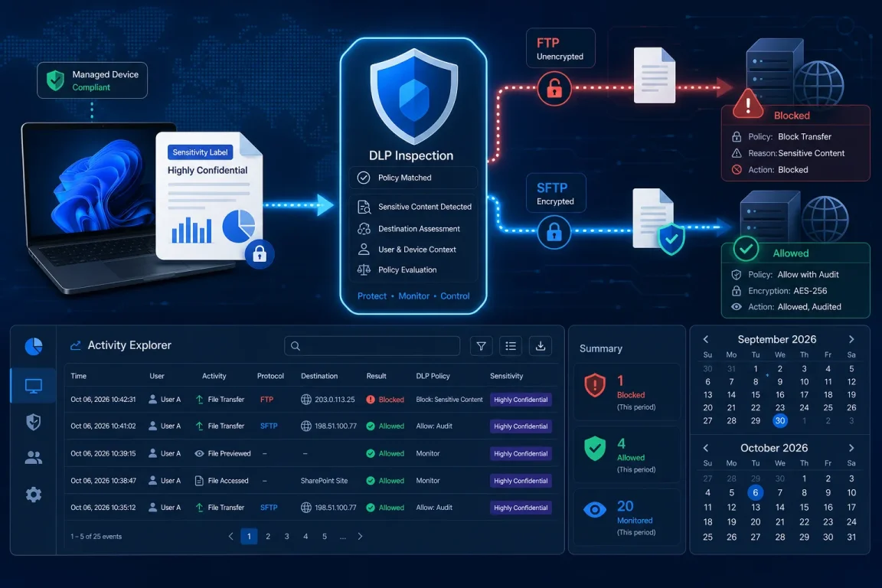Click the Protocol column header
This screenshot has width=882, height=588.
[270, 376]
